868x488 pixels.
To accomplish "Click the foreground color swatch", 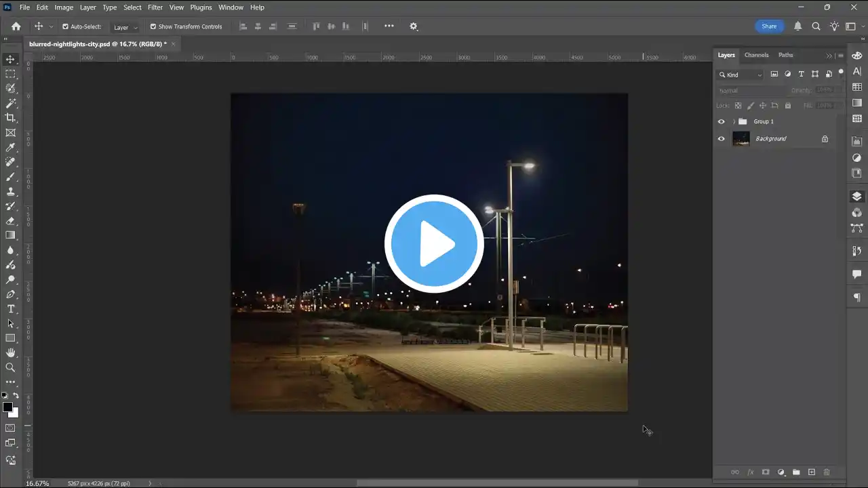I will click(x=7, y=407).
